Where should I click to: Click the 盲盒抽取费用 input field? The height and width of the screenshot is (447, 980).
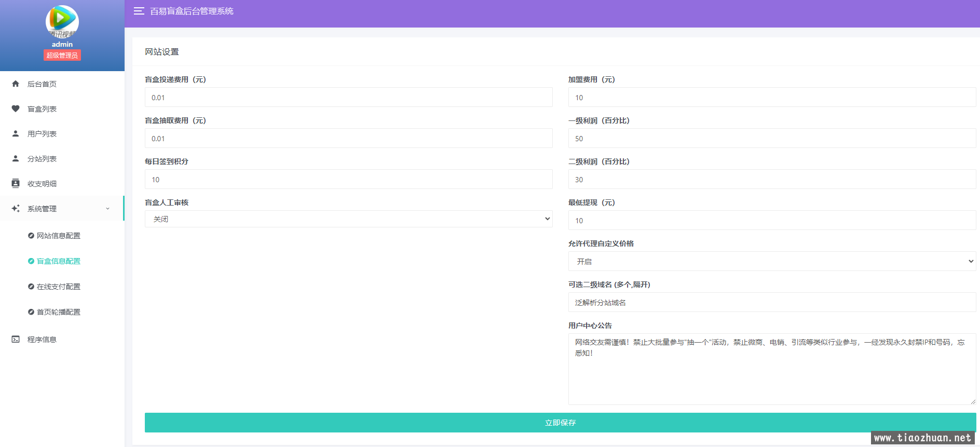coord(349,138)
